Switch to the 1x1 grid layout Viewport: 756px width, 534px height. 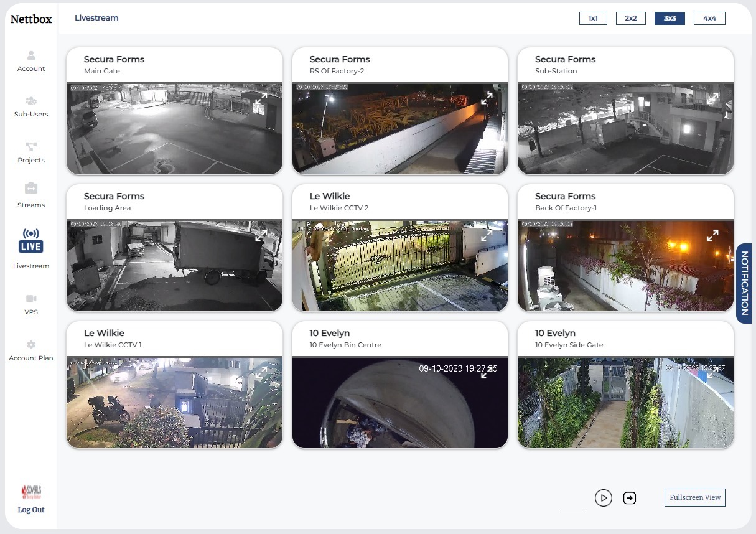[x=594, y=19]
